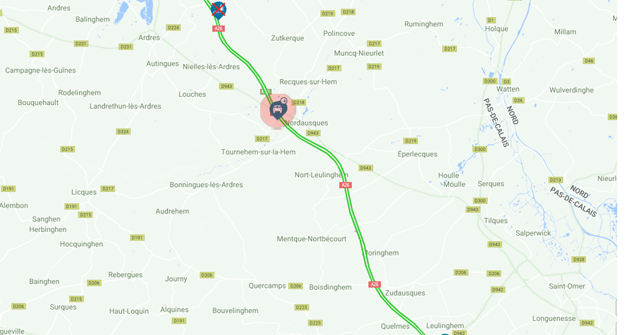Image resolution: width=644 pixels, height=335 pixels.
Task: Click the red A26 badge near Nort-Leulinghem
Action: click(346, 185)
